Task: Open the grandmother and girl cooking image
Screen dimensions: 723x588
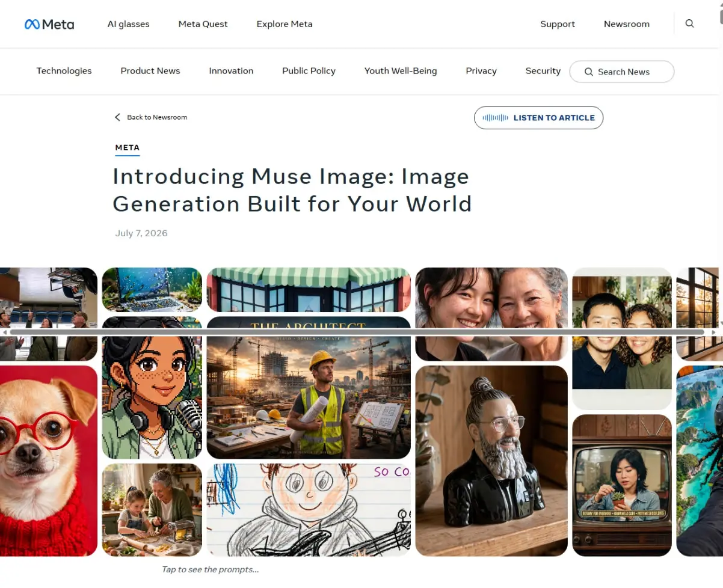Action: [x=152, y=510]
